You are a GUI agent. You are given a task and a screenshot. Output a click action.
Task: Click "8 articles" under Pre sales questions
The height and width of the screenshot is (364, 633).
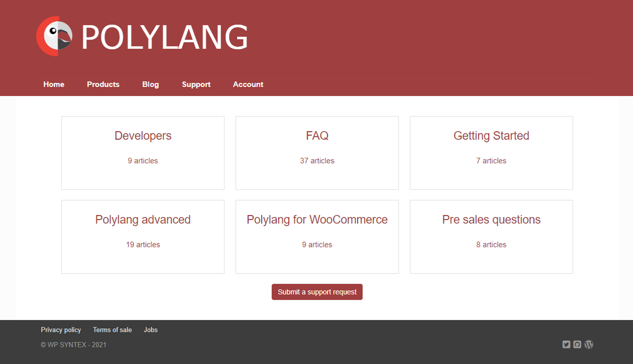click(x=492, y=245)
